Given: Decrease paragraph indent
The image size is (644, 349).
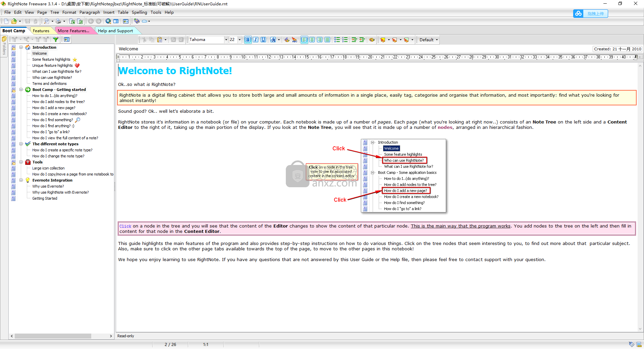Looking at the screenshot, I should (354, 40).
